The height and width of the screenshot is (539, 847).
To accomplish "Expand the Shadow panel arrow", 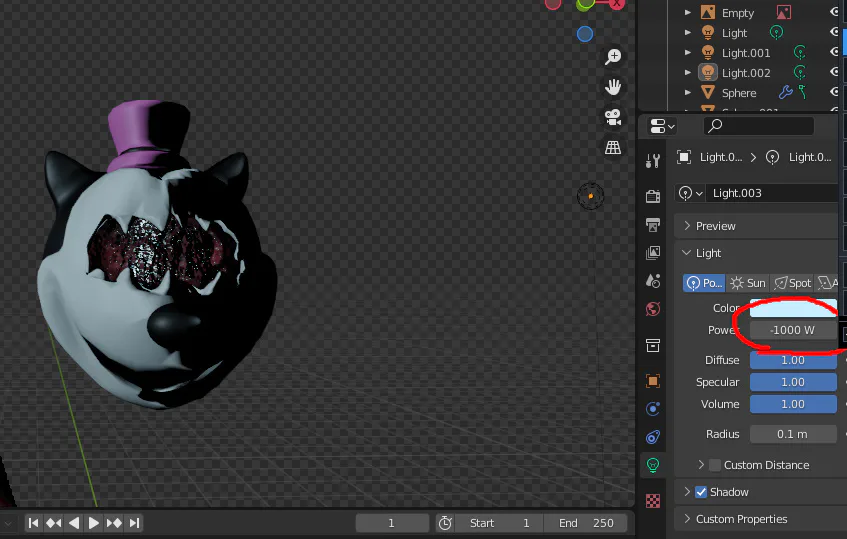I will pyautogui.click(x=687, y=492).
